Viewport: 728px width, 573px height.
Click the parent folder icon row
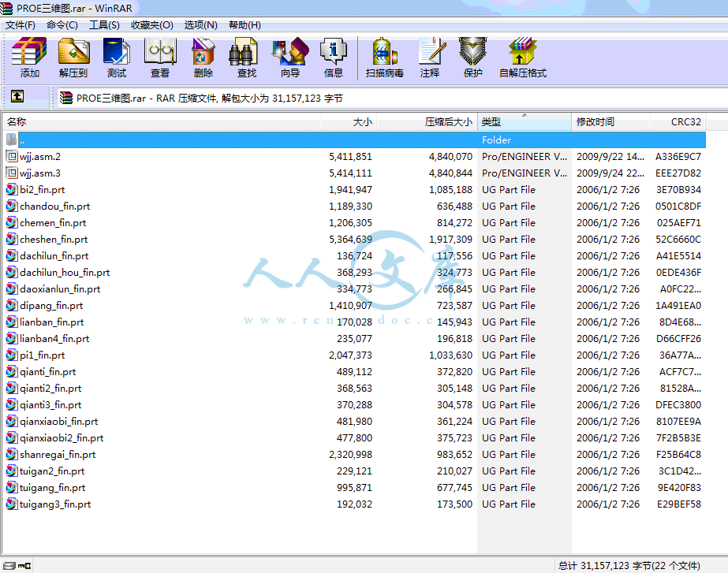(12, 140)
